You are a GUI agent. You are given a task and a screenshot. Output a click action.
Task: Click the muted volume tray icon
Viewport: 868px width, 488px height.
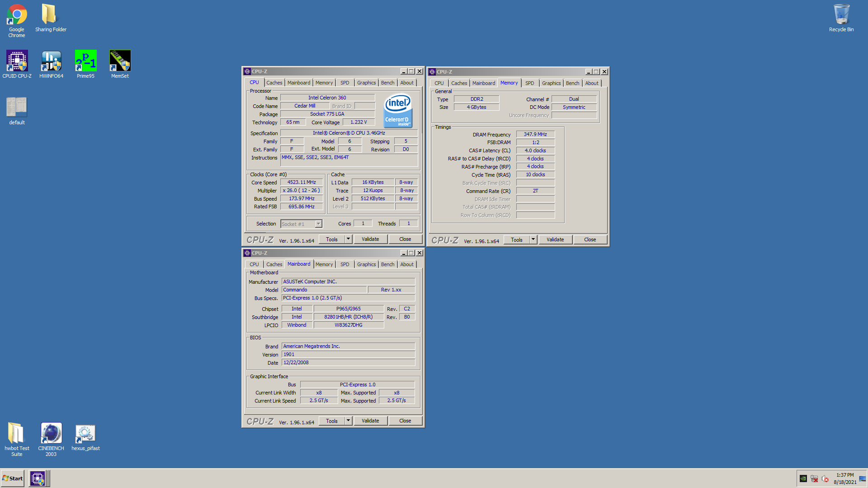(x=825, y=479)
